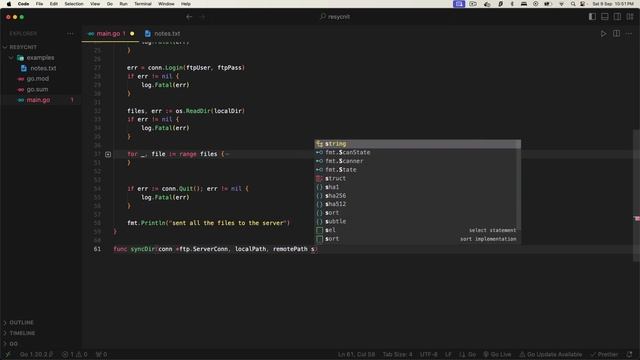640x360 pixels.
Task: Choose the subtle suggestion
Action: tap(416, 221)
